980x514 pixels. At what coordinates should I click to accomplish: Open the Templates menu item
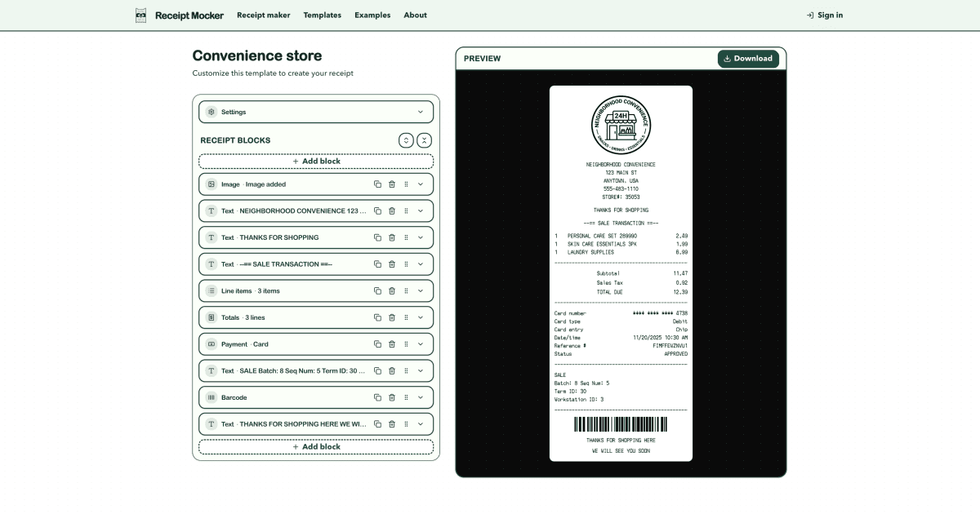pyautogui.click(x=323, y=15)
